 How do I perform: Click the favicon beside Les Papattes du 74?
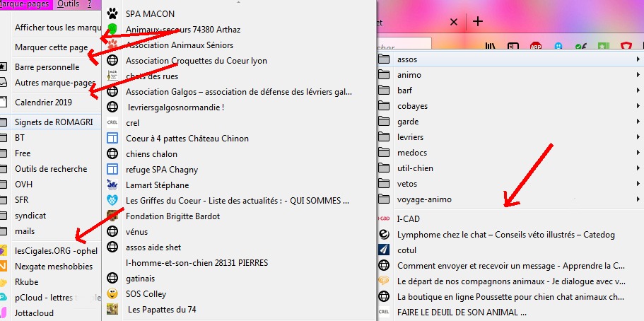click(x=112, y=309)
